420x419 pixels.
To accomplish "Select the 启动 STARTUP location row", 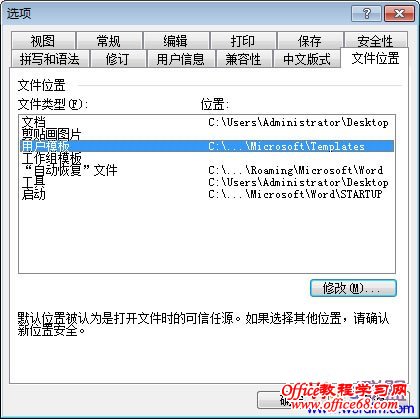I will 207,194.
